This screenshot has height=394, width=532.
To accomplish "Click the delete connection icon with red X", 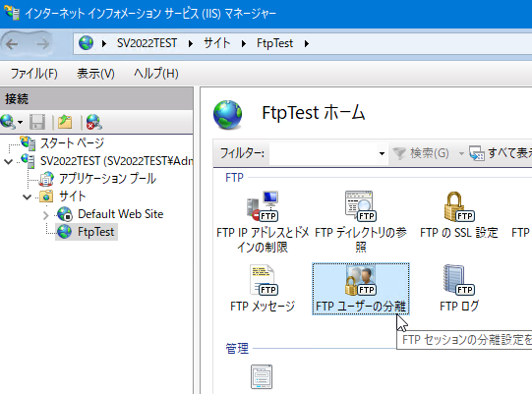I will [x=94, y=122].
